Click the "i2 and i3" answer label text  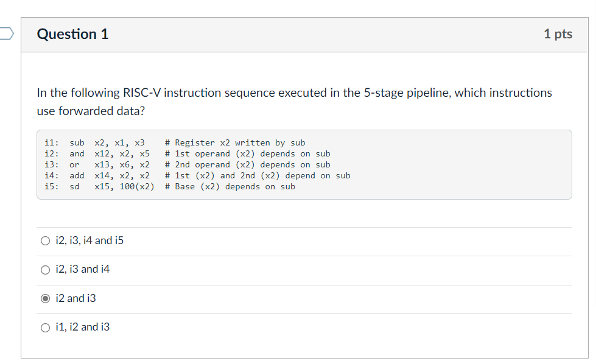(75, 298)
